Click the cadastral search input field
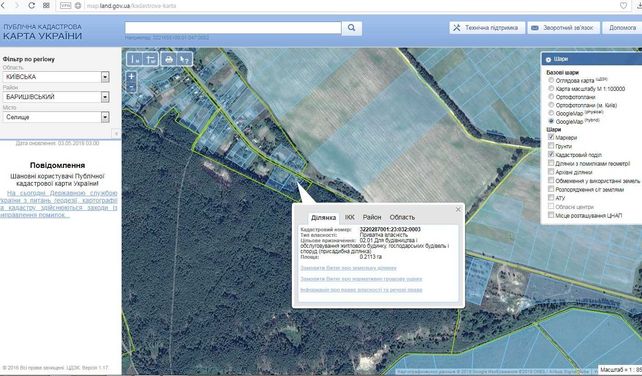This screenshot has height=376, width=642. tap(233, 28)
